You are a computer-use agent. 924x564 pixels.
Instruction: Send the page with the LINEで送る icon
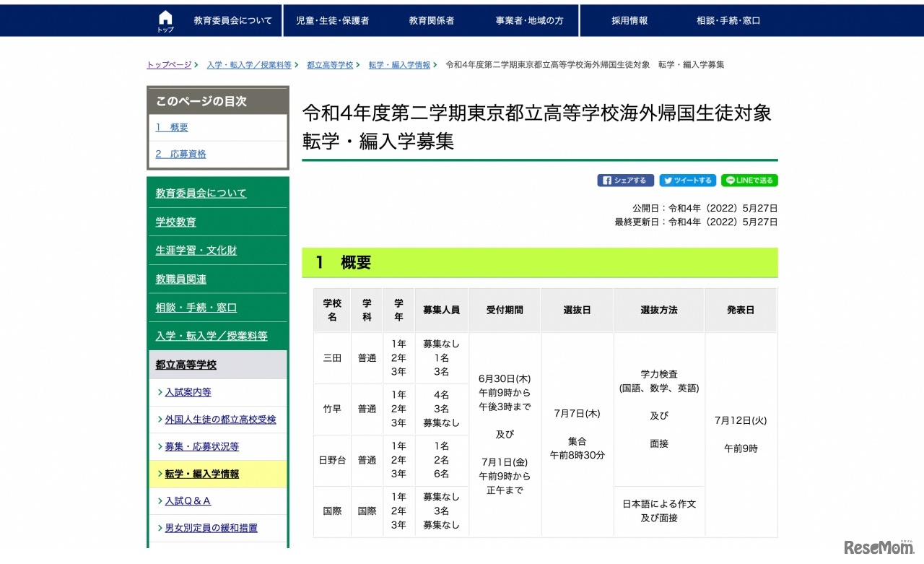point(749,180)
